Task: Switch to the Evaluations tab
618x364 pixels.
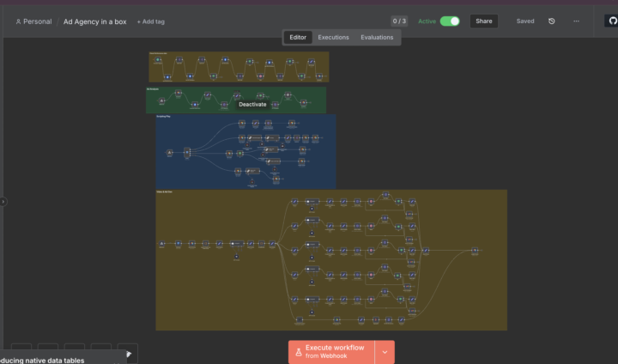Action: (377, 37)
